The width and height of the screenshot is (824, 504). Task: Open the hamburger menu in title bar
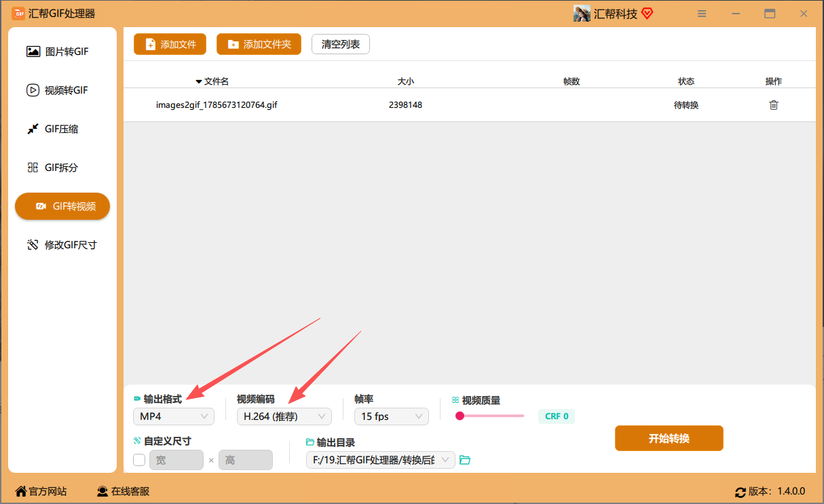pos(702,14)
